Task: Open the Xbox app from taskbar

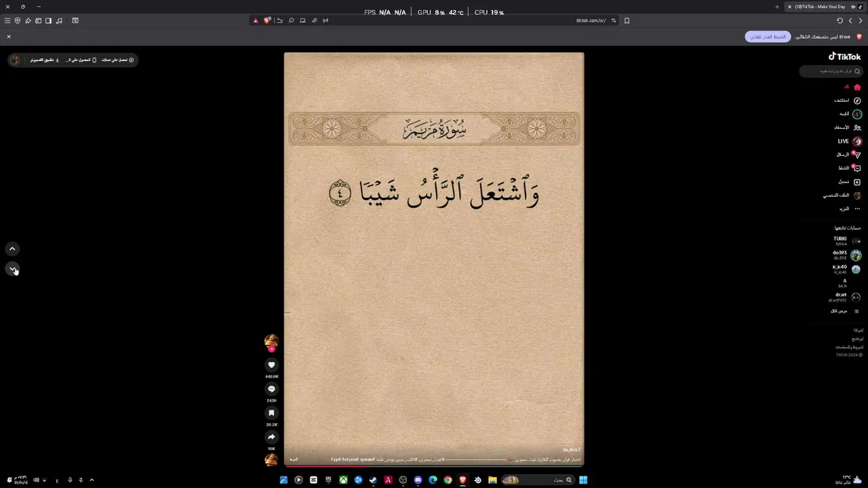Action: point(343,480)
